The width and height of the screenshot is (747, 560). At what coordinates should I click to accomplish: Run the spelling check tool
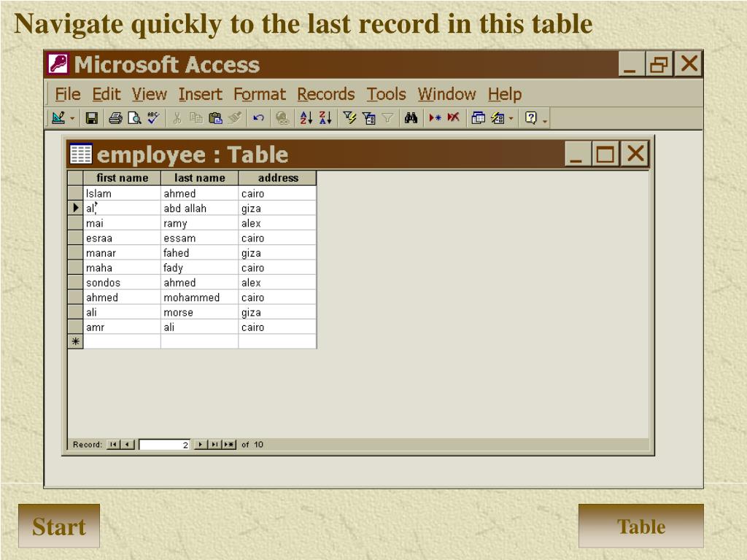153,118
